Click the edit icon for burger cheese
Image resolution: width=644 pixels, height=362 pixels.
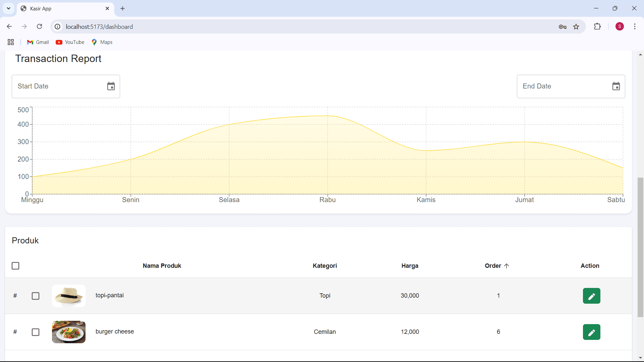coord(591,332)
